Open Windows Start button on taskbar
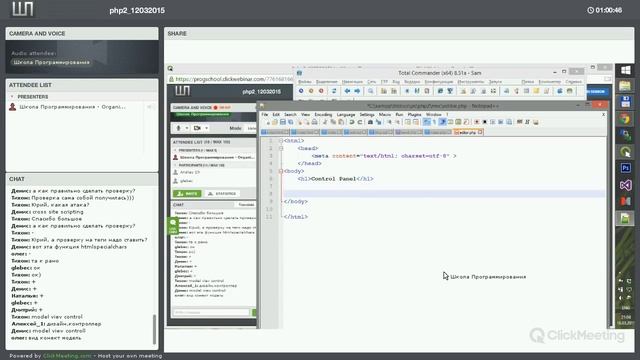Image resolution: width=640 pixels, height=360 pixels. 625,70
